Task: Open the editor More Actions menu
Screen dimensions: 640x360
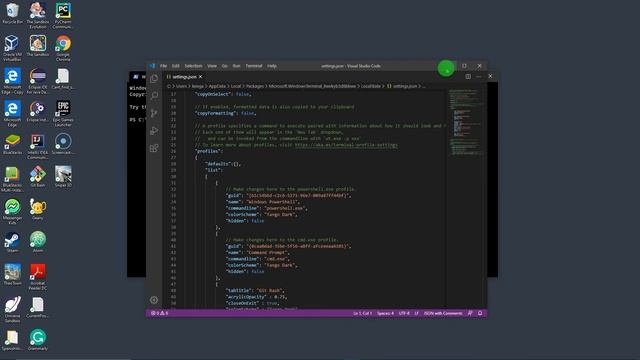Action: tap(478, 76)
